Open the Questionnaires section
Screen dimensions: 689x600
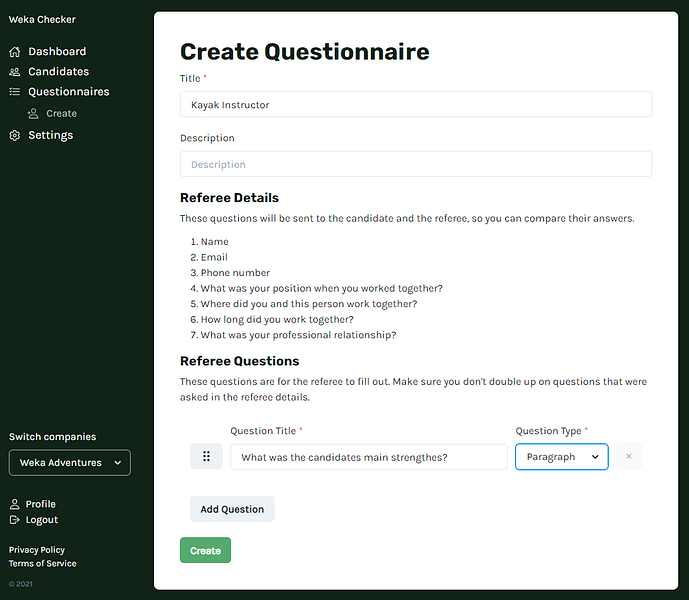pyautogui.click(x=68, y=92)
